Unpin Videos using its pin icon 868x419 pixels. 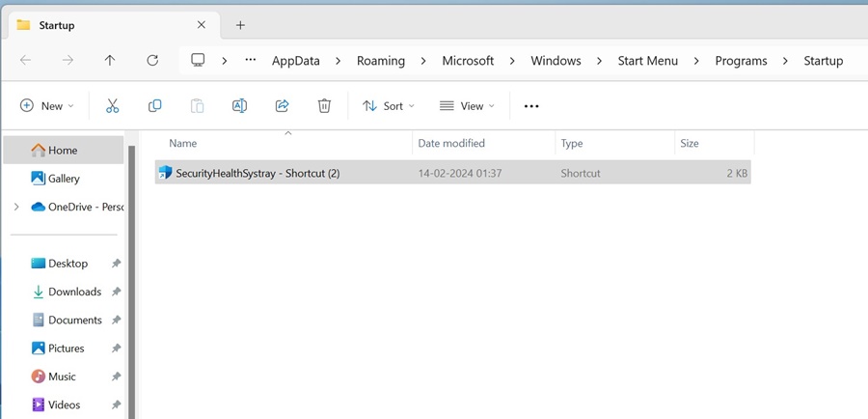coord(117,405)
